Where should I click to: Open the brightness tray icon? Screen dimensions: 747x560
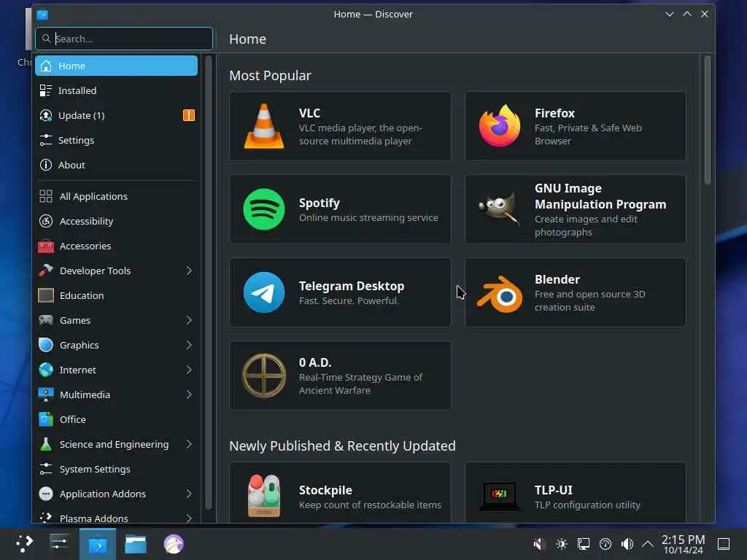(x=562, y=544)
